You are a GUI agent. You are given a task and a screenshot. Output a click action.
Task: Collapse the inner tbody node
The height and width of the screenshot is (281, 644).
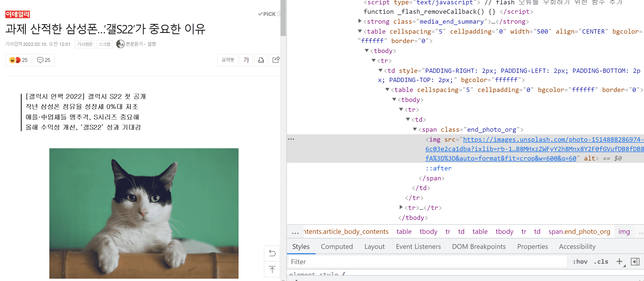coord(394,99)
